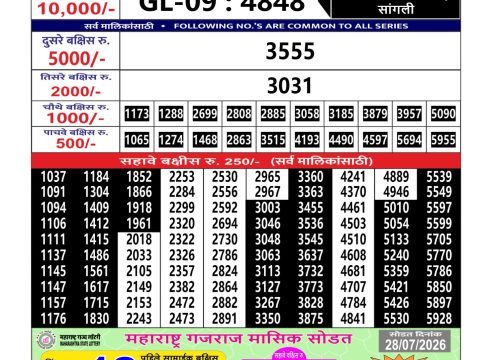Click fifth prize number 4193
The width and height of the screenshot is (480, 360).
pyautogui.click(x=307, y=140)
